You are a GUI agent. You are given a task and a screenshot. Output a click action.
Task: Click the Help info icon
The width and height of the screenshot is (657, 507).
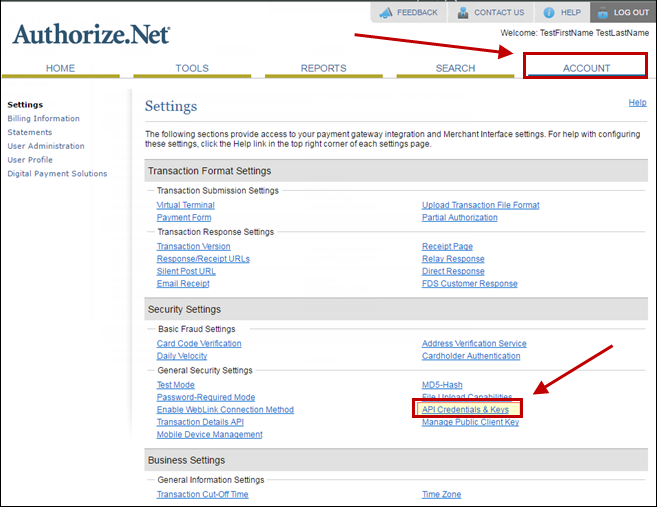pyautogui.click(x=550, y=12)
